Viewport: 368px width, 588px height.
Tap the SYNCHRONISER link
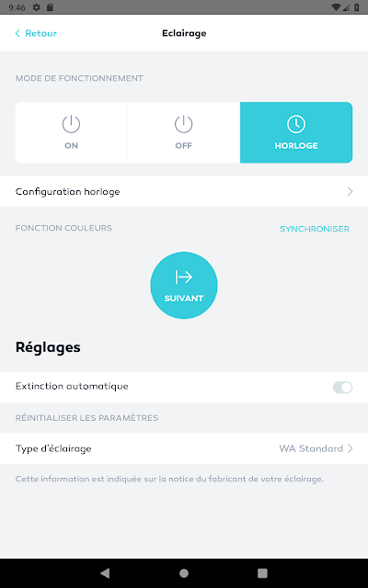pyautogui.click(x=315, y=229)
